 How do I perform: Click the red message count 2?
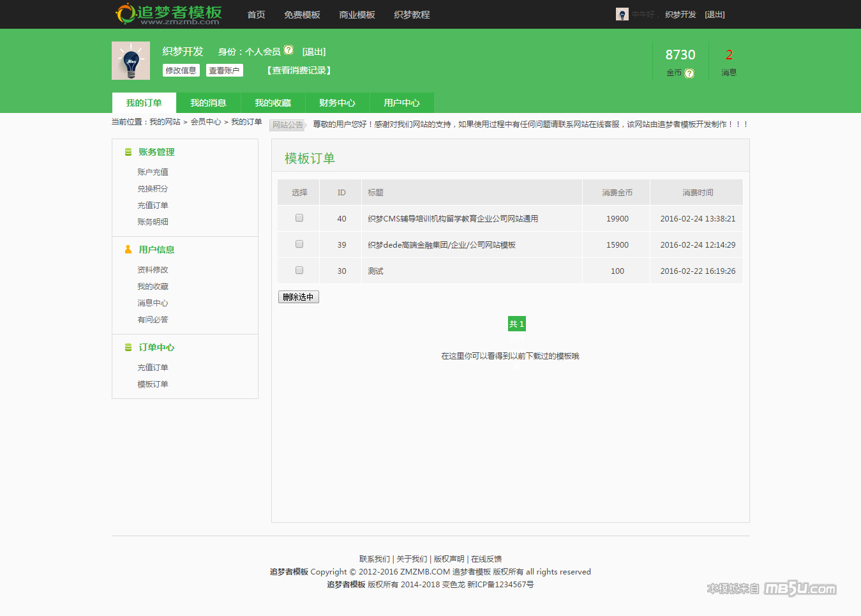[729, 55]
